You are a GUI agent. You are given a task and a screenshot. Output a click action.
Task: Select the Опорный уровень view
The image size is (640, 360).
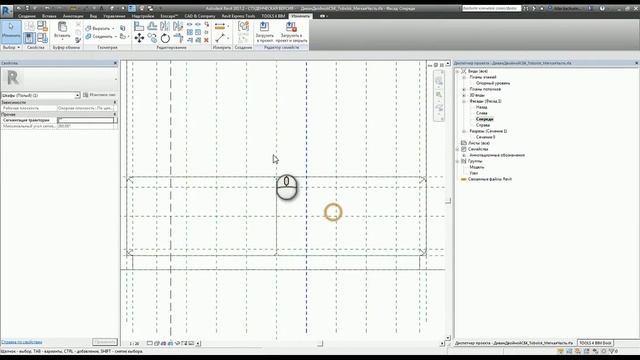click(x=493, y=83)
